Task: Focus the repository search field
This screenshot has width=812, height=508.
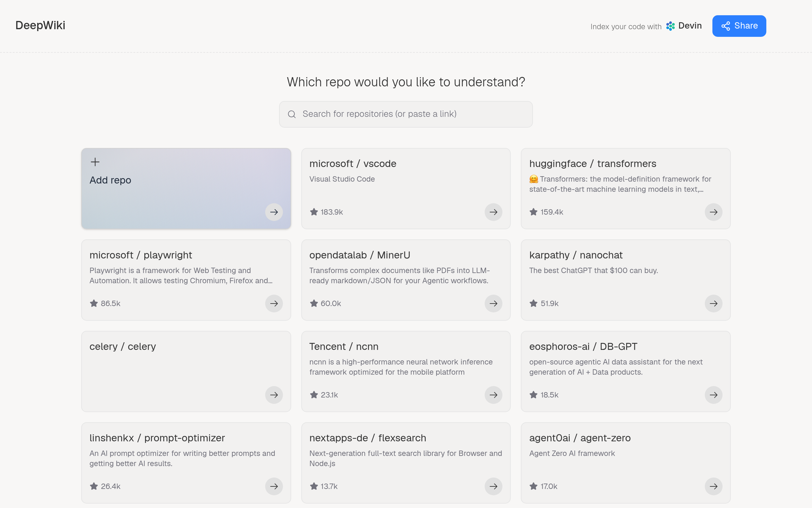Action: pyautogui.click(x=406, y=114)
